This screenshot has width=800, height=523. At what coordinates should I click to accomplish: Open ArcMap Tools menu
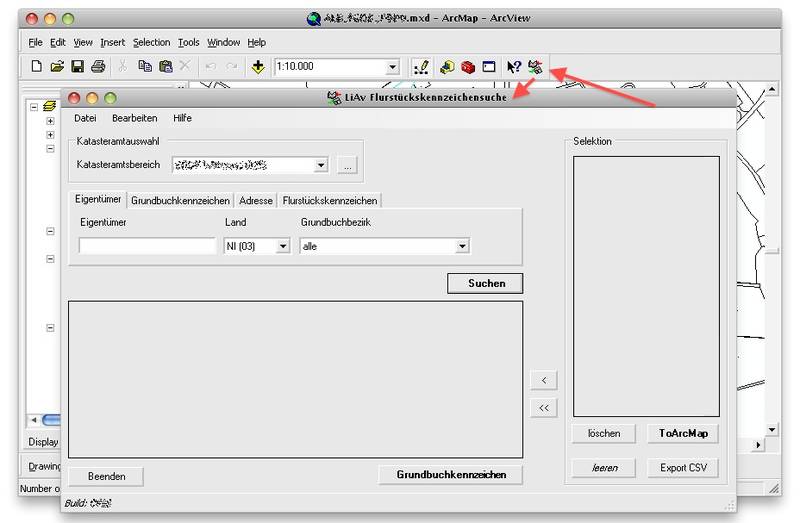pyautogui.click(x=188, y=42)
